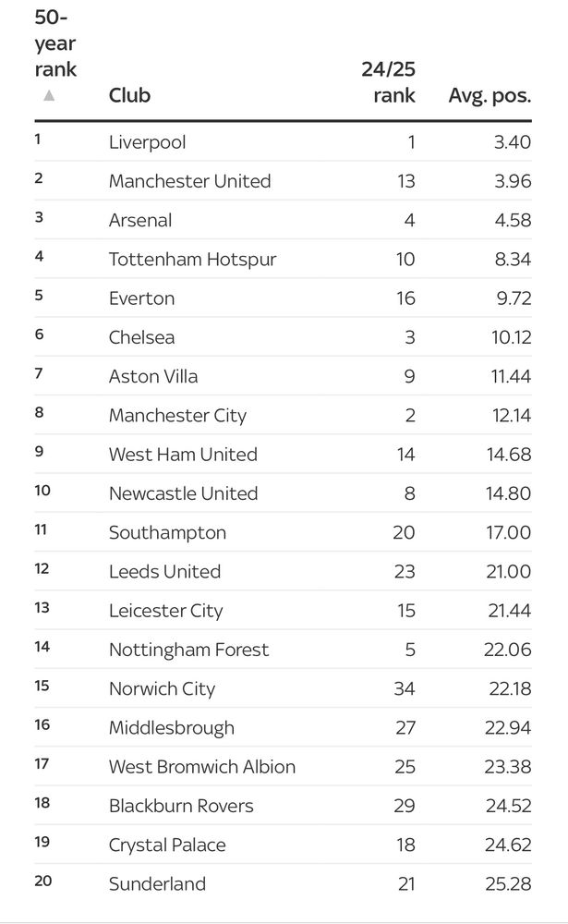Select the Norwich City row
This screenshot has width=568, height=924.
283,688
